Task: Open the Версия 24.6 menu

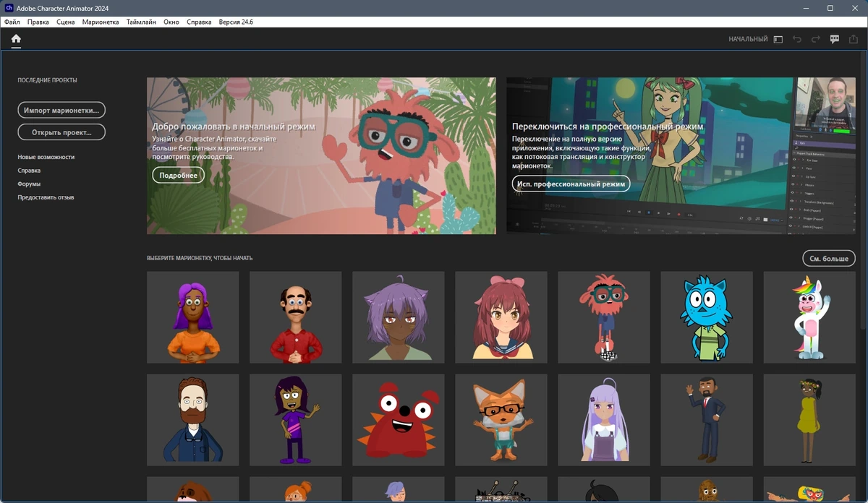Action: pyautogui.click(x=236, y=22)
